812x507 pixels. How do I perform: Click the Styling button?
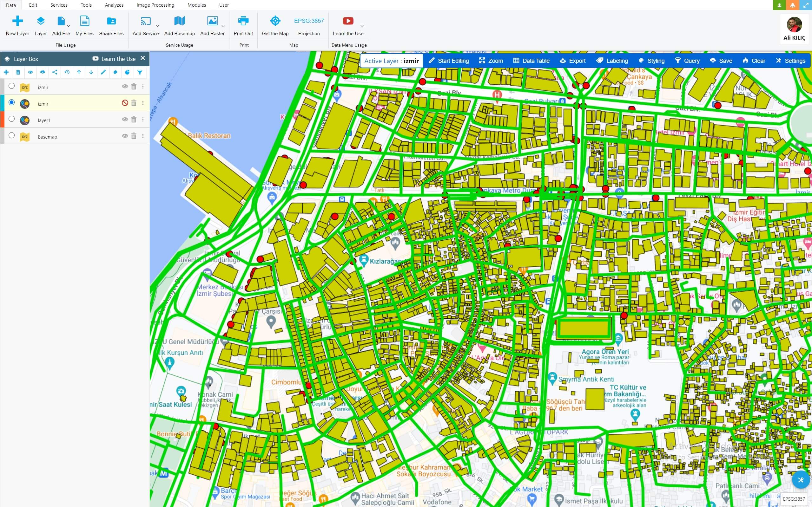[x=651, y=61]
